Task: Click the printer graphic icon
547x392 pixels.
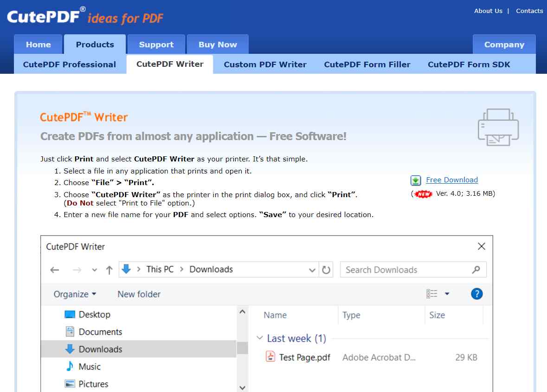Action: [x=498, y=127]
